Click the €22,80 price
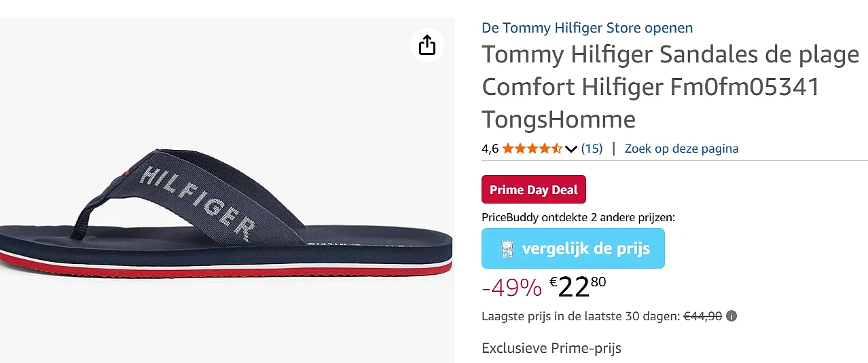This screenshot has height=363, width=868. click(x=577, y=287)
